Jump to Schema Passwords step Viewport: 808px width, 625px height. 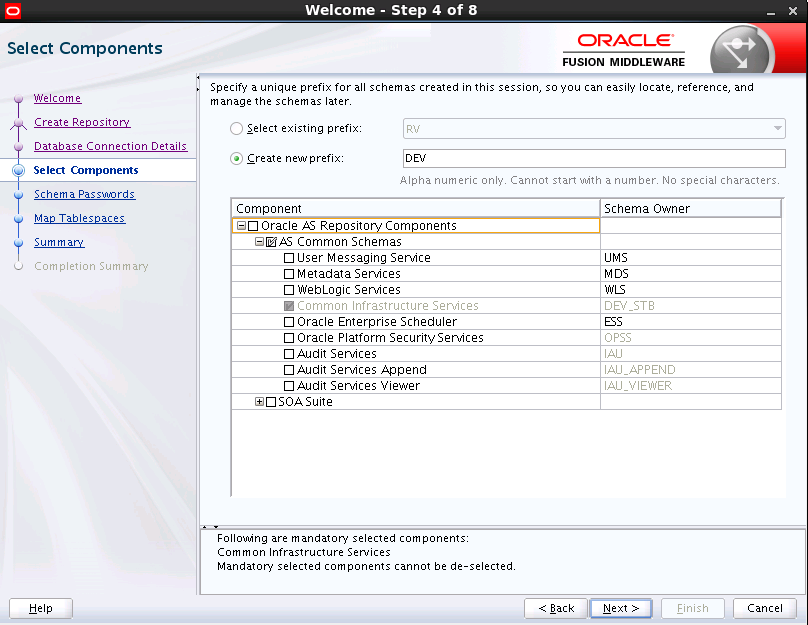(85, 194)
